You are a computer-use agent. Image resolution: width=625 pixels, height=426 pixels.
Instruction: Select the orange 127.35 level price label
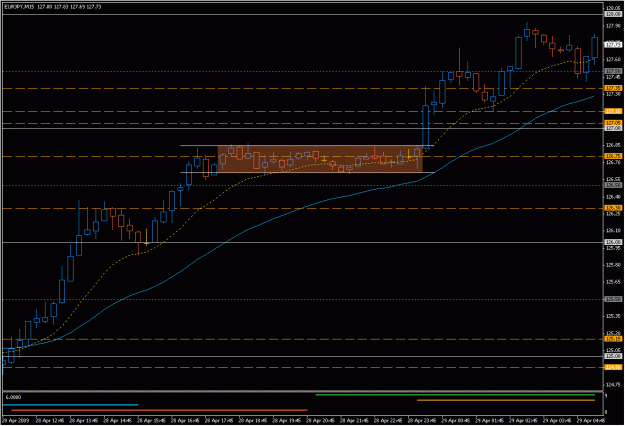(x=613, y=88)
